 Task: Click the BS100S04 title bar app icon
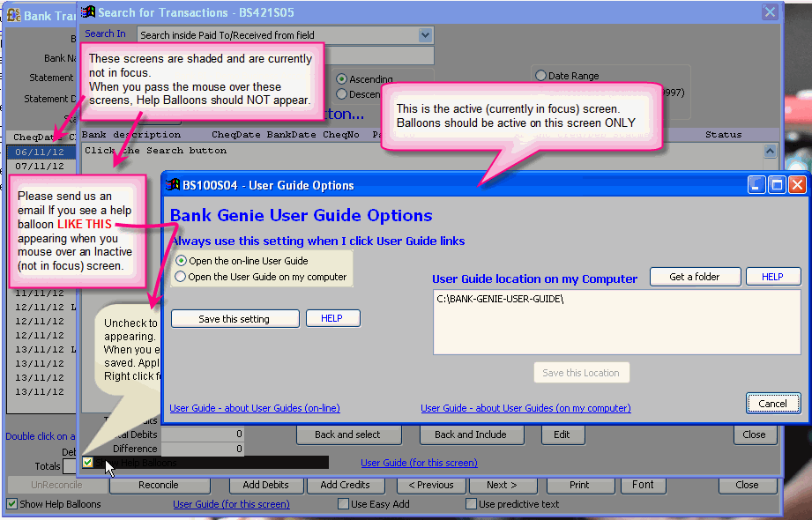pyautogui.click(x=173, y=185)
